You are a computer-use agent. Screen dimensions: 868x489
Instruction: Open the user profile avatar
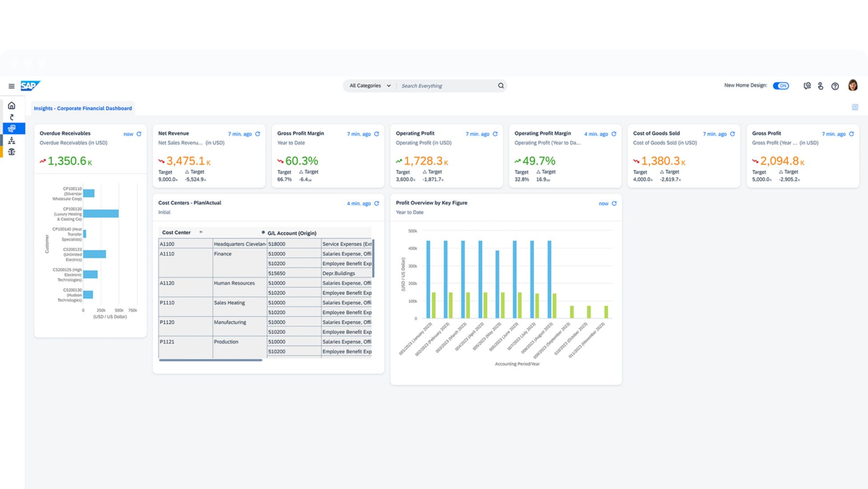852,85
